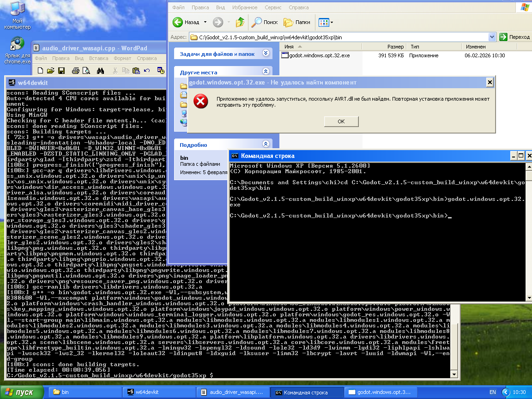The height and width of the screenshot is (399, 532).
Task: Select the godot.windows.opt.32.exe file icon
Action: [x=284, y=55]
